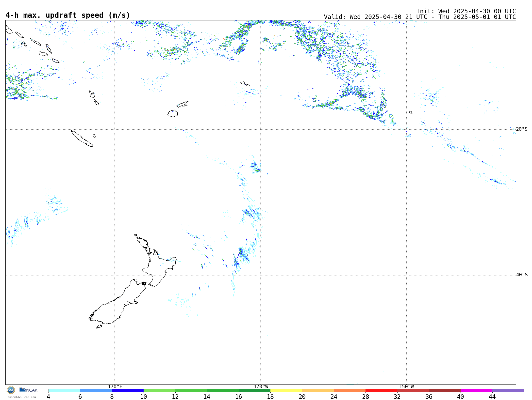This screenshot has width=532, height=400.
Task: Click the dark brown-red 36–40 color swatch
Action: [445, 391]
